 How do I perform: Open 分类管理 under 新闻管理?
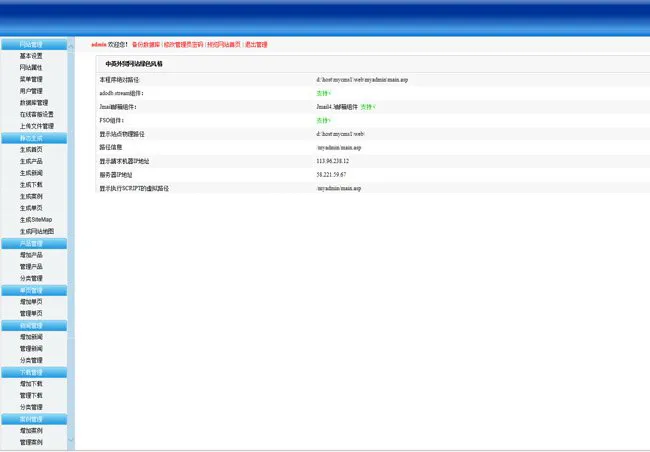(31, 360)
